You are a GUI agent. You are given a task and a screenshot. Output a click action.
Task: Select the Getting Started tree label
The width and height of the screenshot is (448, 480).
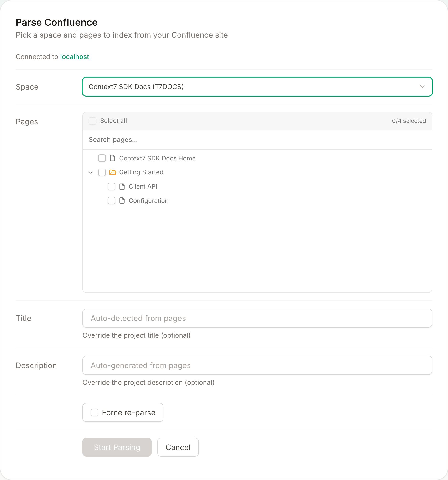pos(141,172)
